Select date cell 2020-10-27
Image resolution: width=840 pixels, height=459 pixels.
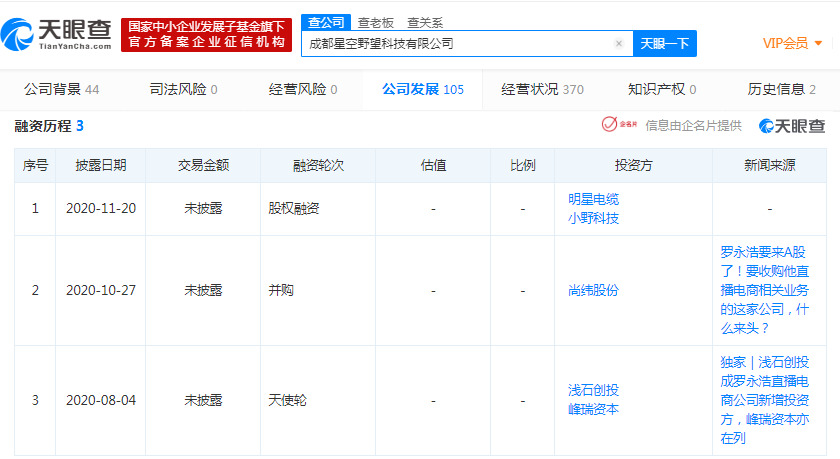[101, 290]
